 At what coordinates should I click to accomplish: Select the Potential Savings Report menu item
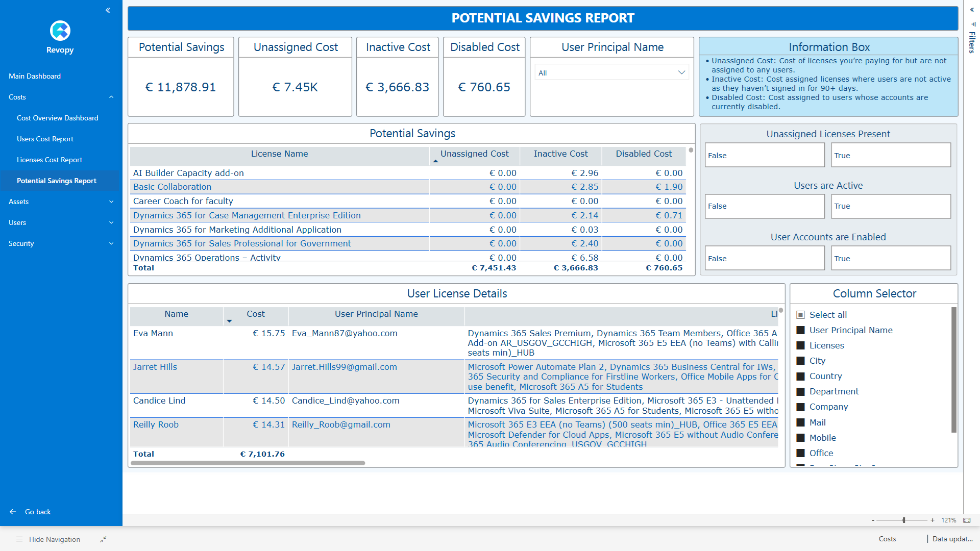(x=60, y=181)
